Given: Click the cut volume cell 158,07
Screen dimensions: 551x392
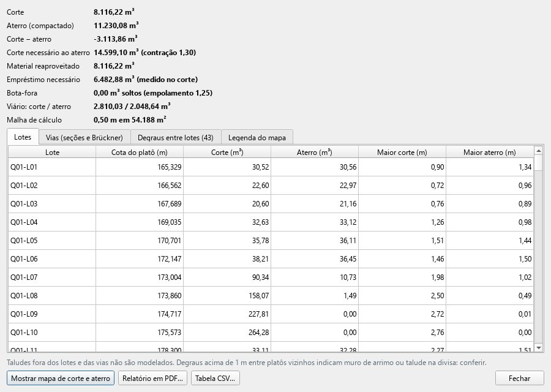Looking at the screenshot, I should tap(227, 296).
